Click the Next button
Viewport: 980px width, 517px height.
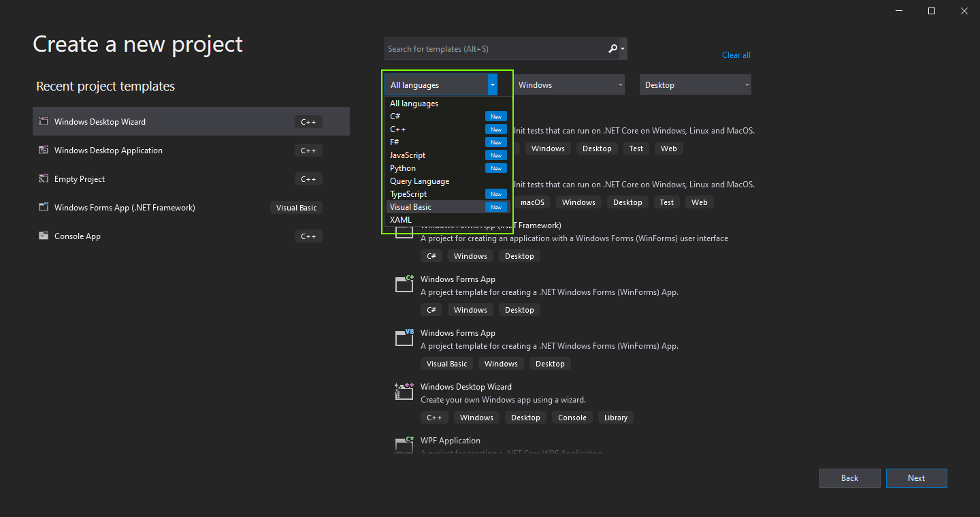tap(916, 478)
